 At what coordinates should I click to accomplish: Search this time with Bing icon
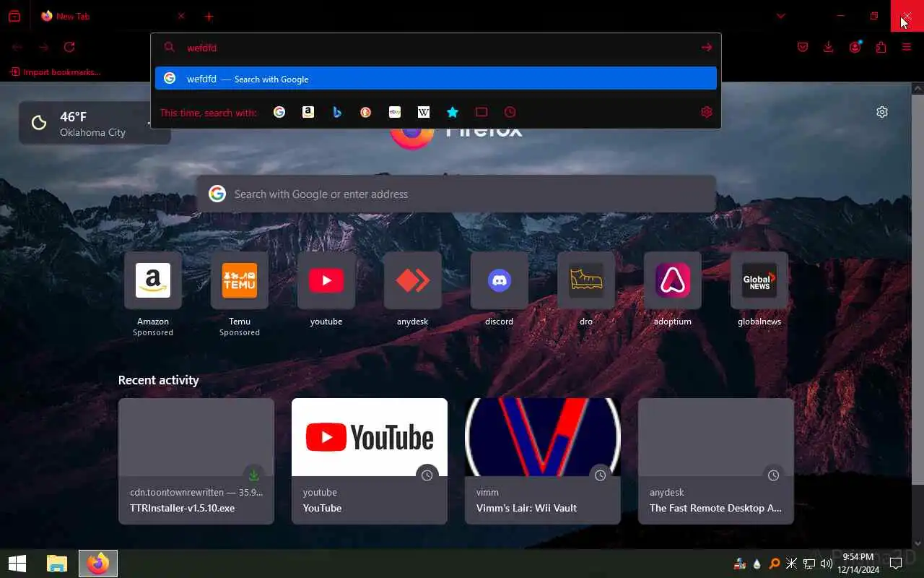(x=337, y=112)
